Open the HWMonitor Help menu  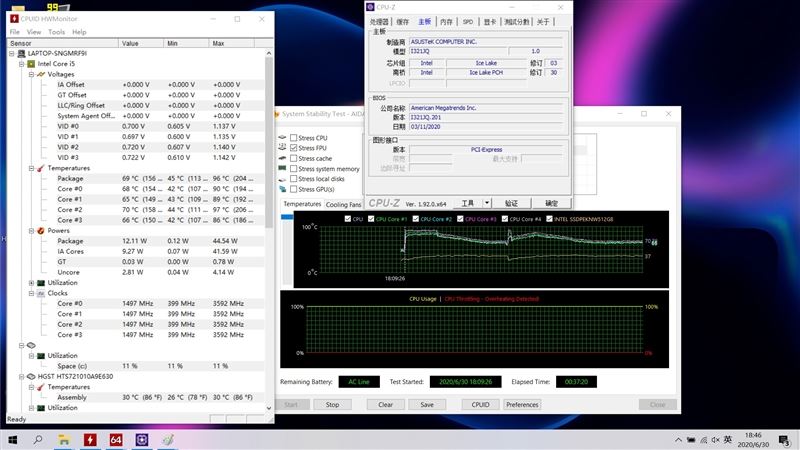(79, 32)
